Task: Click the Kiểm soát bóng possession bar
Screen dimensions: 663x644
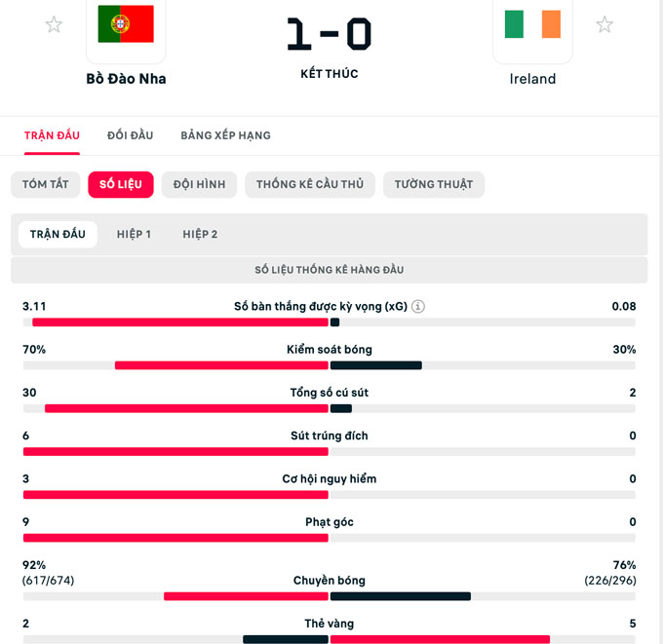Action: [x=330, y=365]
